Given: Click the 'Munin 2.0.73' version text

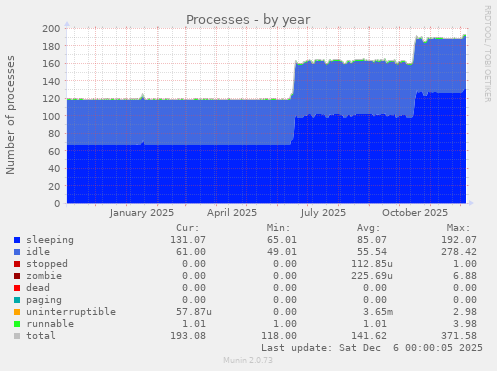Looking at the screenshot, I should click(248, 360).
